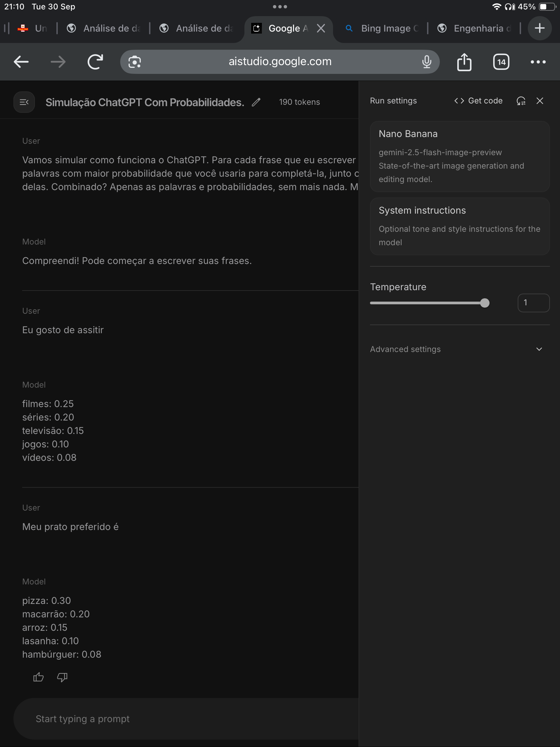Click the 190 tokens counter
Screen dimensions: 560x747
tap(299, 102)
